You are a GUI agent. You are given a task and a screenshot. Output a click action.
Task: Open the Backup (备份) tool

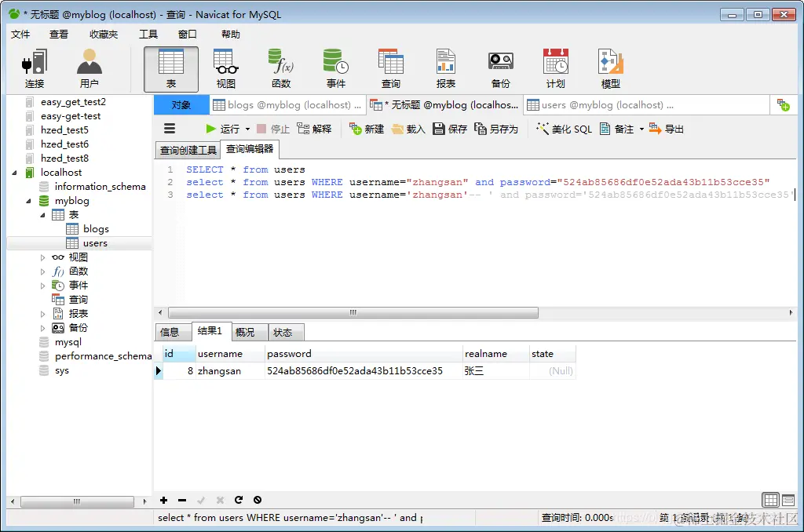click(500, 69)
